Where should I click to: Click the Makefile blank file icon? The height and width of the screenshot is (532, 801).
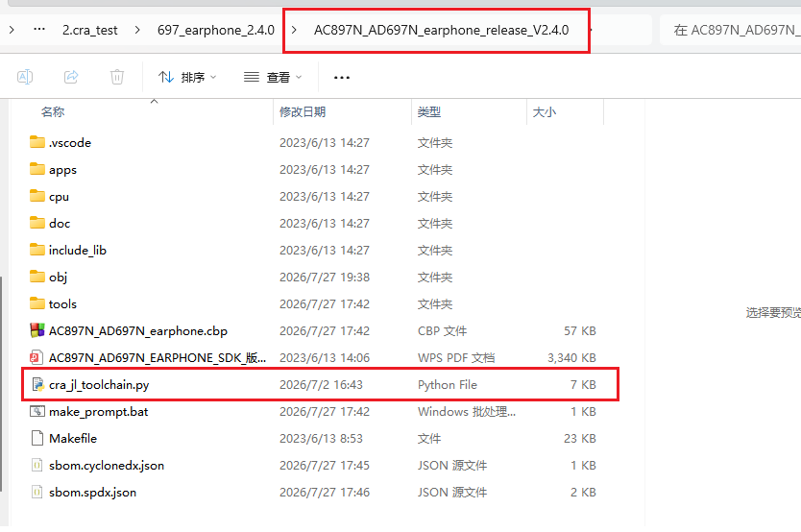tap(37, 438)
